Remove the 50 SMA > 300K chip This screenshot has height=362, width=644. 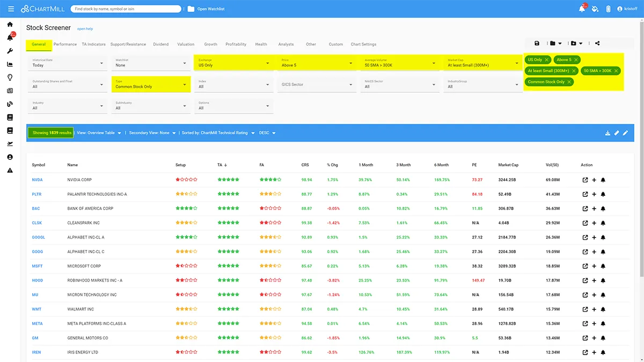pyautogui.click(x=616, y=71)
